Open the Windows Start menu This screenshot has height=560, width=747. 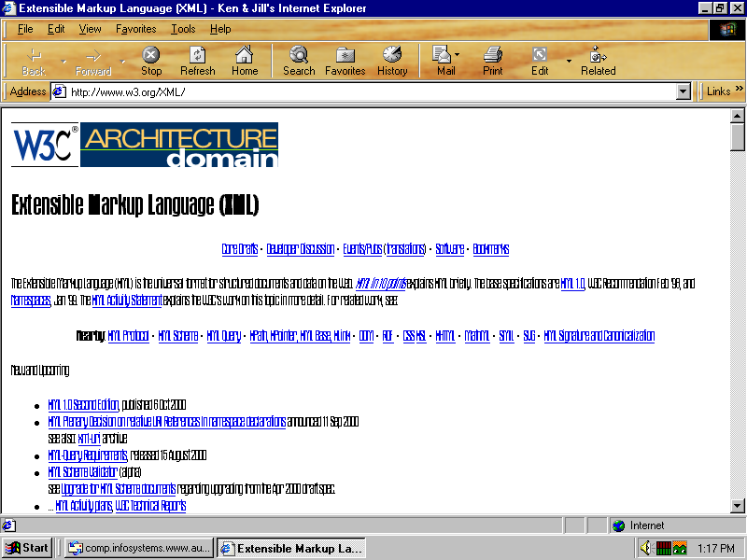click(x=28, y=548)
